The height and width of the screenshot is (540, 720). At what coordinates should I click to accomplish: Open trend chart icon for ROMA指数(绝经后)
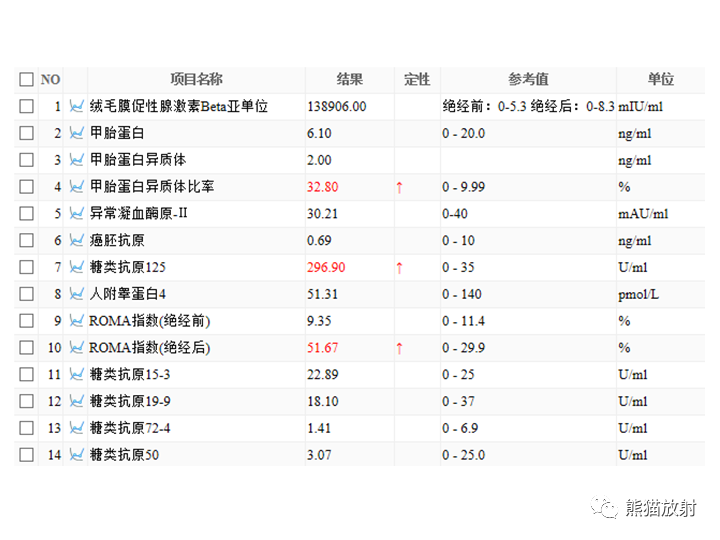pyautogui.click(x=76, y=348)
